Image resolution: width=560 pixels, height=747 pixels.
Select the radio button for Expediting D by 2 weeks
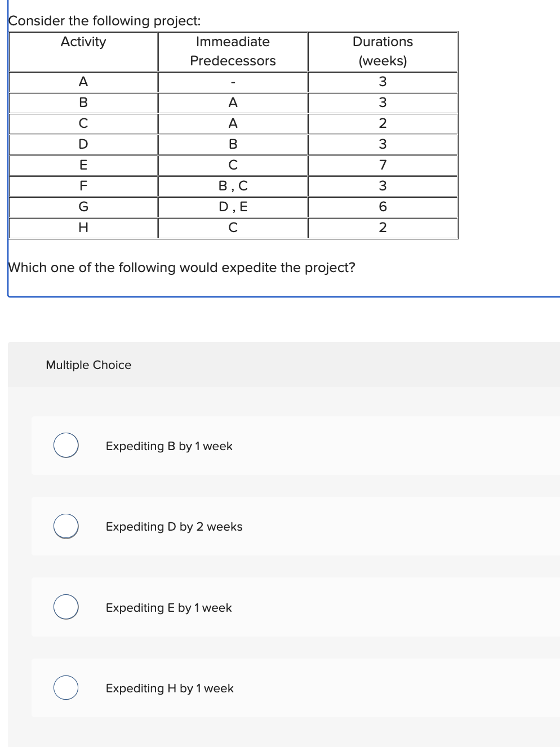(x=65, y=527)
